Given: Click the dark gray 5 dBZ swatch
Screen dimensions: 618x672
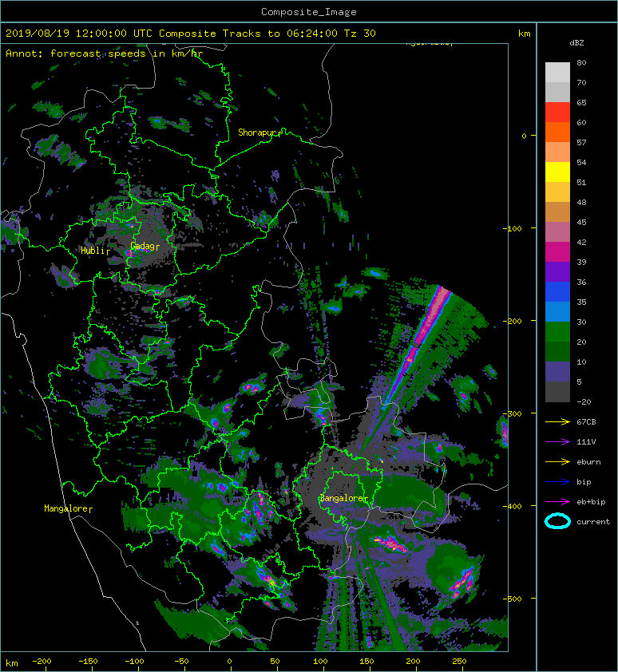Looking at the screenshot, I should tap(557, 391).
